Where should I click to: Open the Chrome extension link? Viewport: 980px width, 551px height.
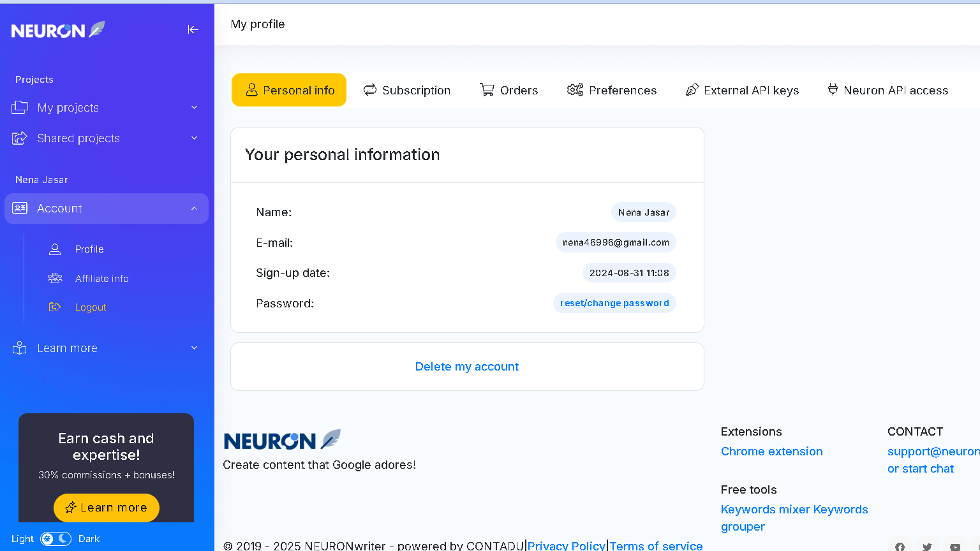pos(771,451)
